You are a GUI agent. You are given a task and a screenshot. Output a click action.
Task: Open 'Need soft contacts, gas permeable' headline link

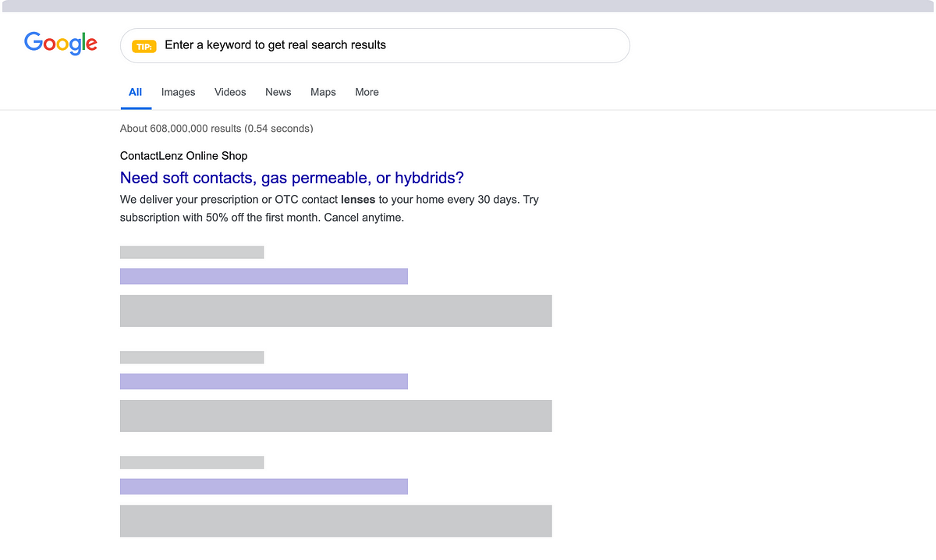[x=292, y=178]
